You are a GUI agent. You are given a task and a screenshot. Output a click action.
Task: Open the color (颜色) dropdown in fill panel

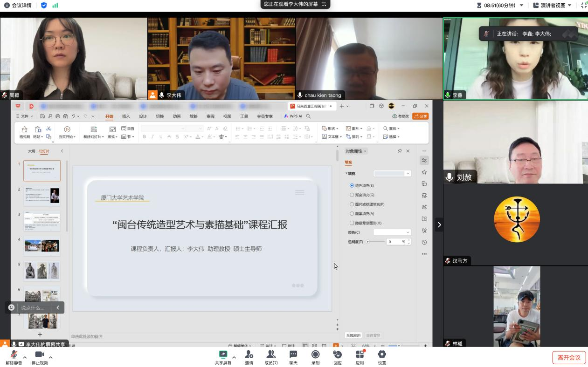(392, 232)
